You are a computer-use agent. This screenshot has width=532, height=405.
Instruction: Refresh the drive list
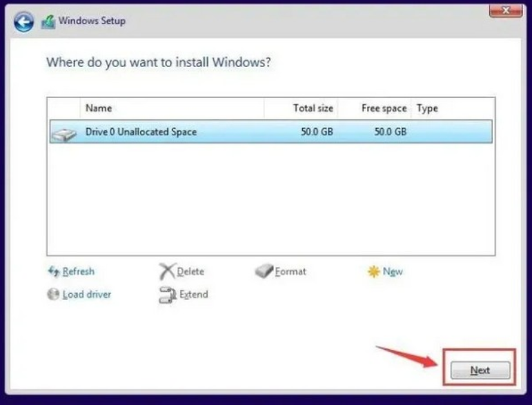pos(79,271)
